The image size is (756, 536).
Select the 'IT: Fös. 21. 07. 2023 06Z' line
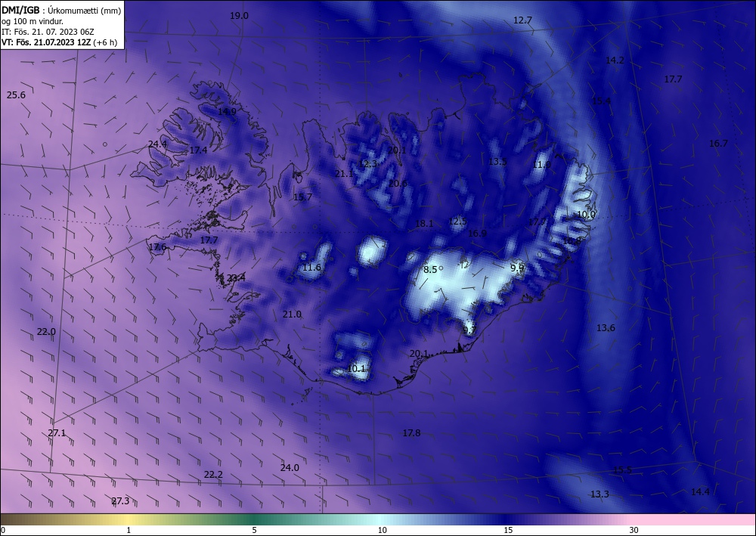(48, 32)
